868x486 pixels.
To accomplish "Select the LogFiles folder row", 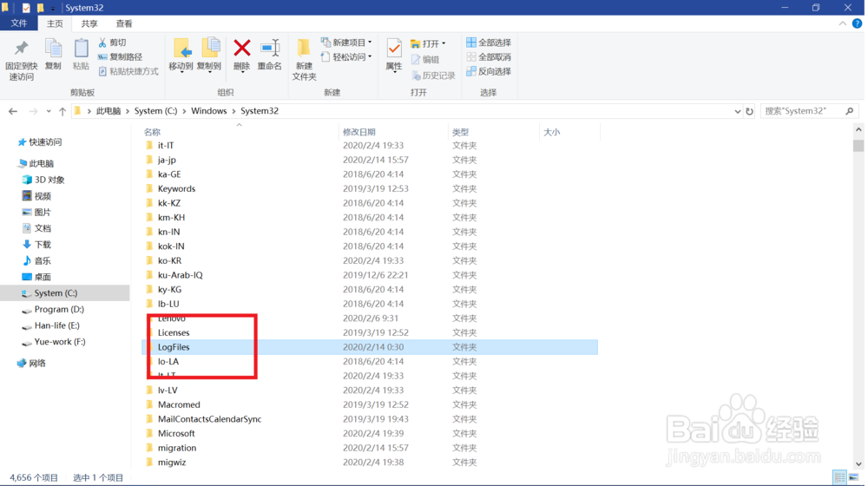I will pos(370,347).
